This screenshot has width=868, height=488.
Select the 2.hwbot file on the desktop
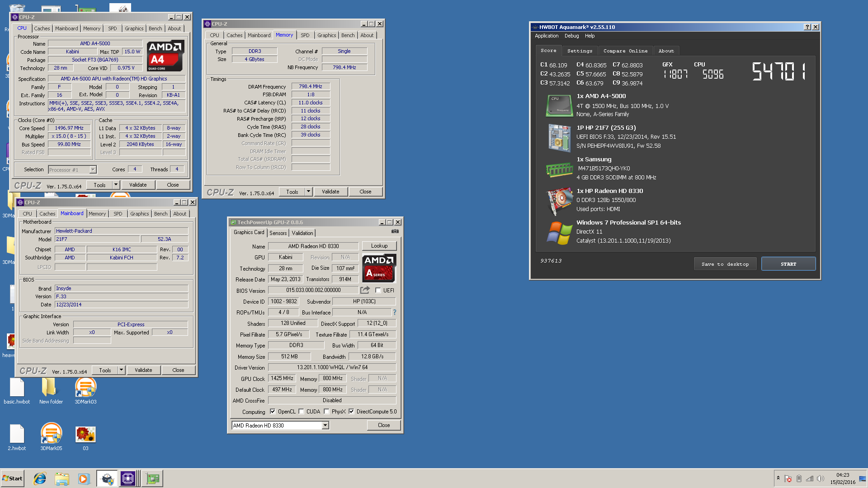point(17,437)
